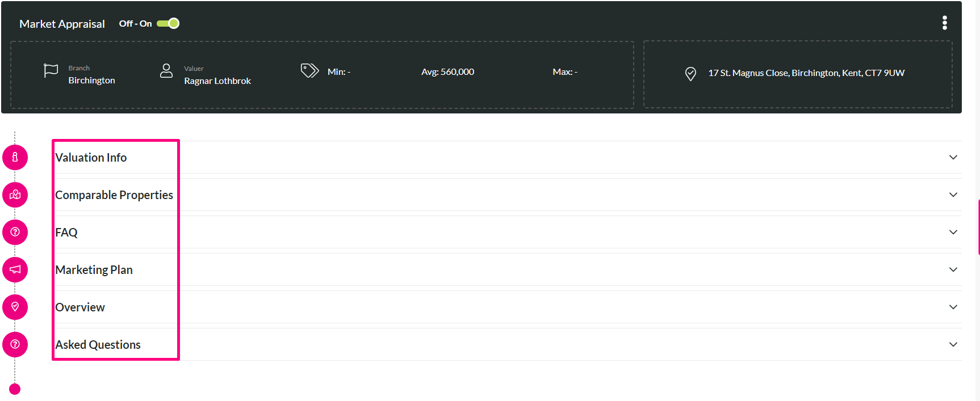Click the 17 St. Magnus Close address
Image resolution: width=980 pixels, height=401 pixels.
click(x=806, y=73)
